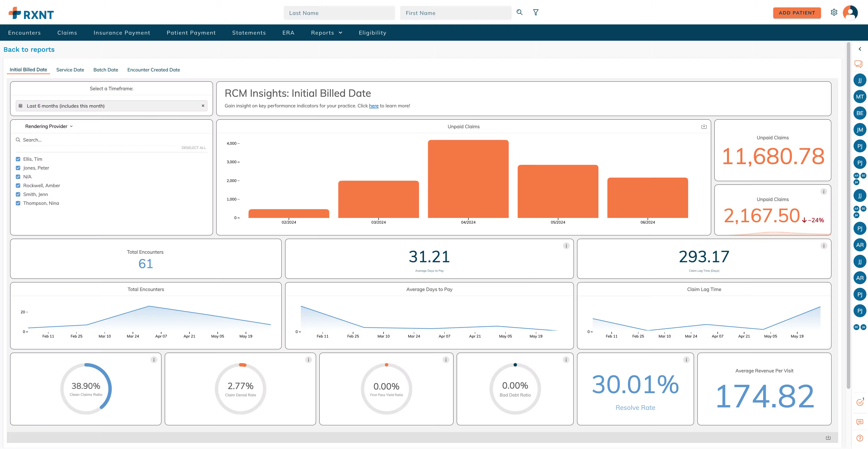868x449 pixels.
Task: Click info icon on Resolve Rate card
Action: [x=686, y=360]
